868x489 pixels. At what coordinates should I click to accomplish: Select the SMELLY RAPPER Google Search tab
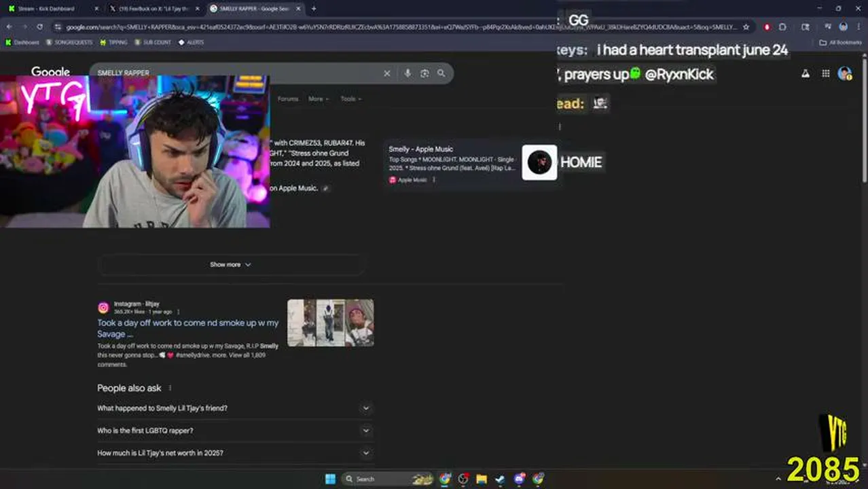pos(255,8)
